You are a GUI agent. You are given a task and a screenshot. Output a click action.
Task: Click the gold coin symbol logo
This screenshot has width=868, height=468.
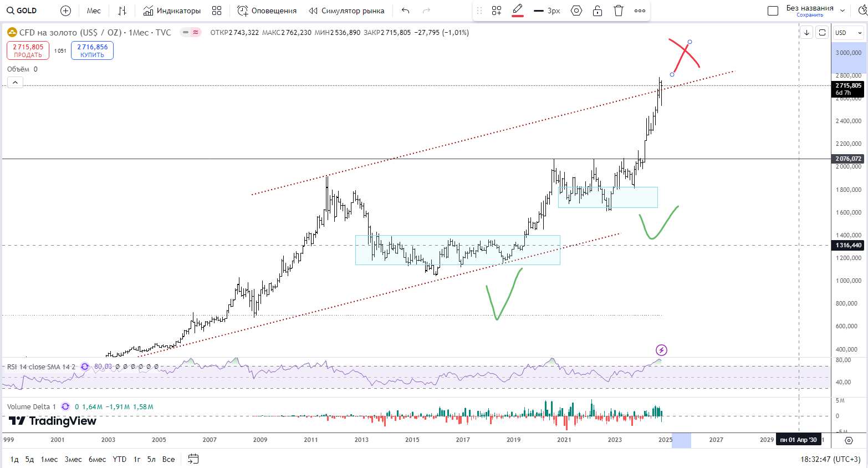pos(12,33)
